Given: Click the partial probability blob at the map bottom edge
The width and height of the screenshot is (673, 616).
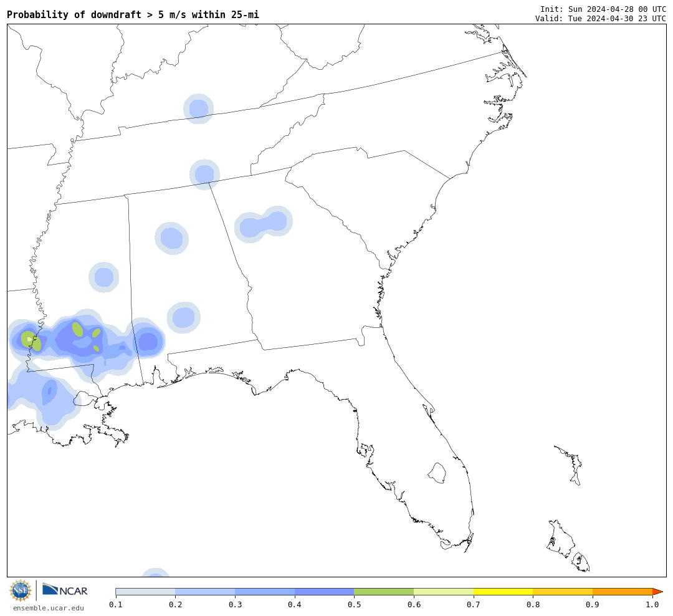Looking at the screenshot, I should (155, 572).
